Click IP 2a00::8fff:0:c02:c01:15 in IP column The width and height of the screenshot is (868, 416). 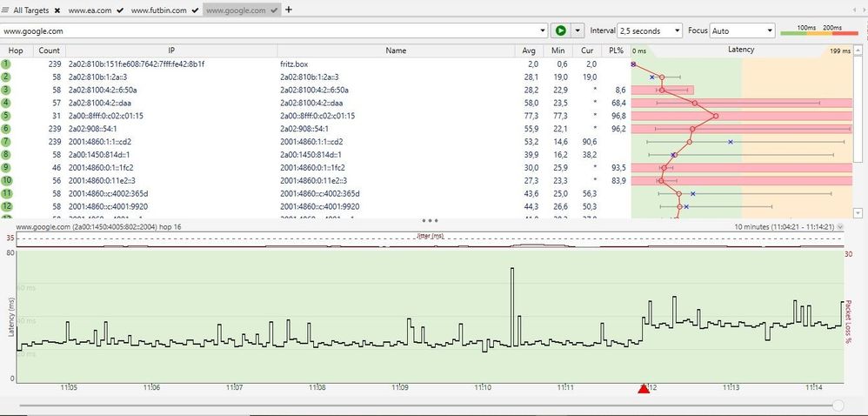[x=106, y=116]
